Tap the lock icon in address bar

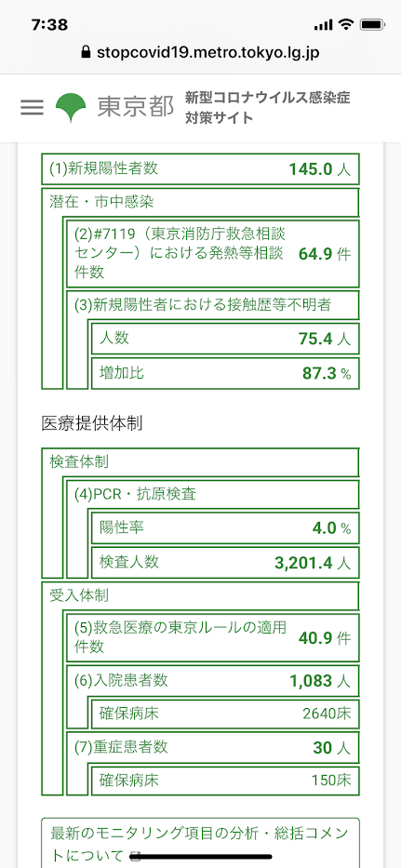(85, 53)
